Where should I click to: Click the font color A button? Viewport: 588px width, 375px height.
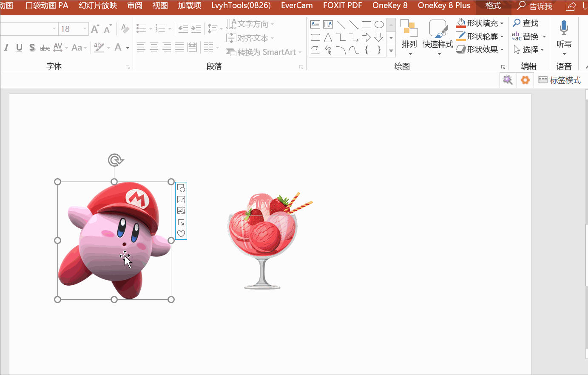pos(118,48)
